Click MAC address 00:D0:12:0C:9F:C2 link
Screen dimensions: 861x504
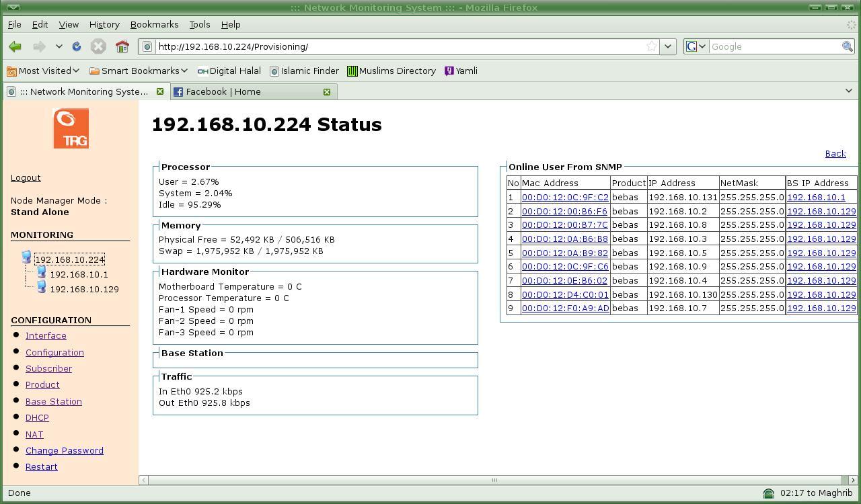tap(565, 198)
